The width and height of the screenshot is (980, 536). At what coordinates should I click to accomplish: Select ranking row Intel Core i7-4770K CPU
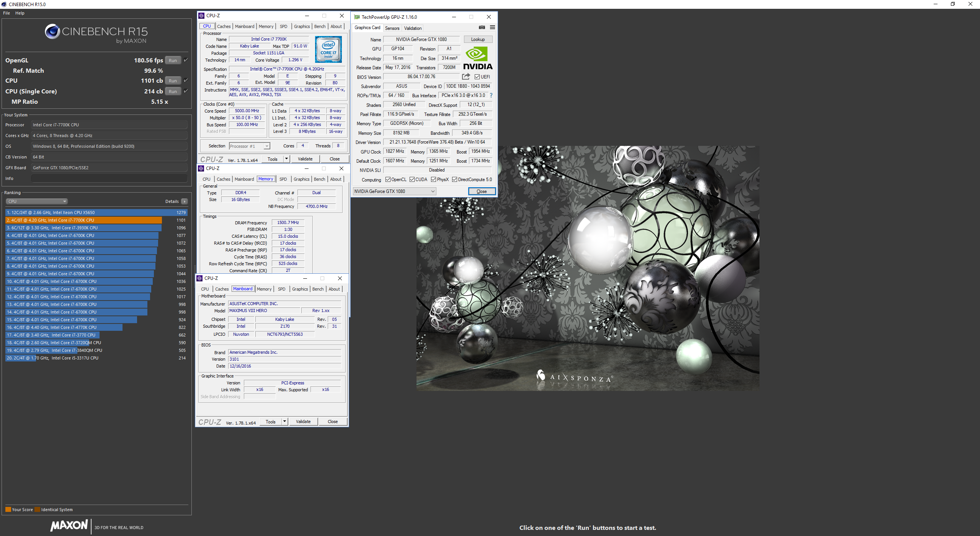[96, 327]
